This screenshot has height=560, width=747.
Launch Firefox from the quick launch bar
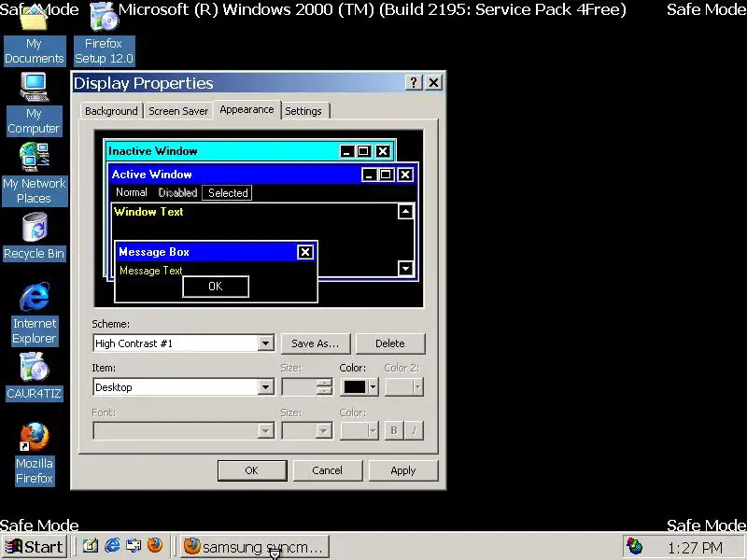[155, 546]
